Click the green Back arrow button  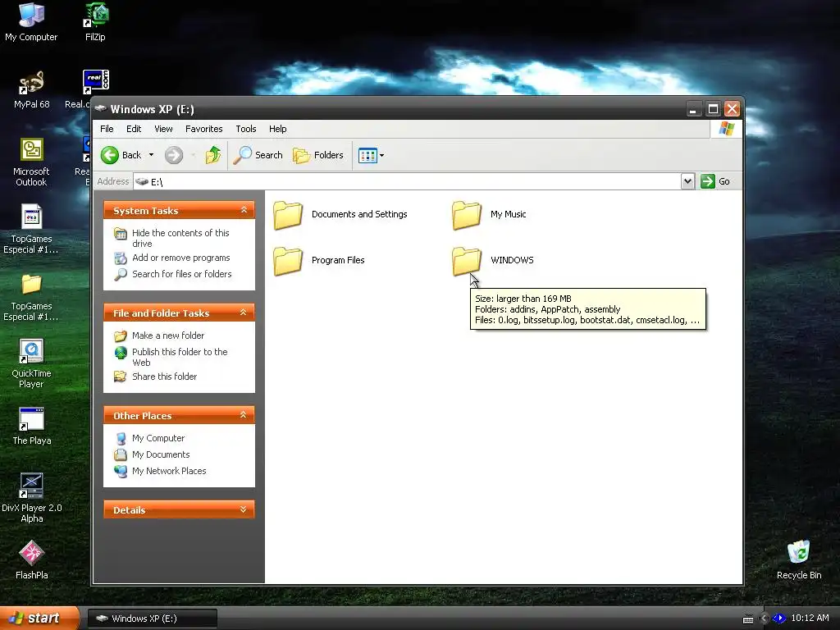(110, 155)
